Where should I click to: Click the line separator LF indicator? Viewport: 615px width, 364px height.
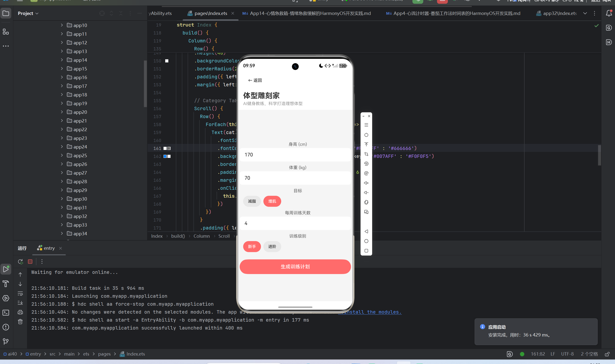pos(553,354)
